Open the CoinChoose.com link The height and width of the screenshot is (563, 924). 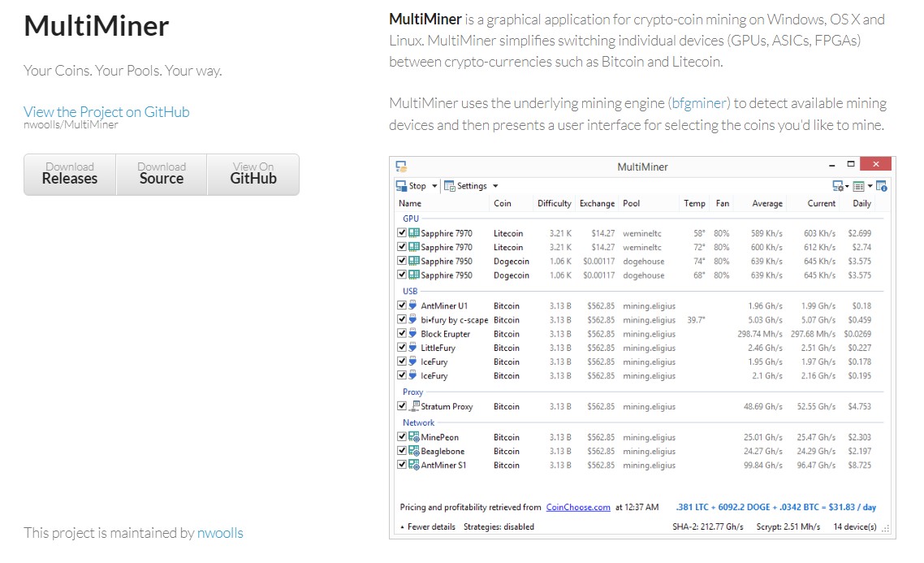tap(578, 507)
